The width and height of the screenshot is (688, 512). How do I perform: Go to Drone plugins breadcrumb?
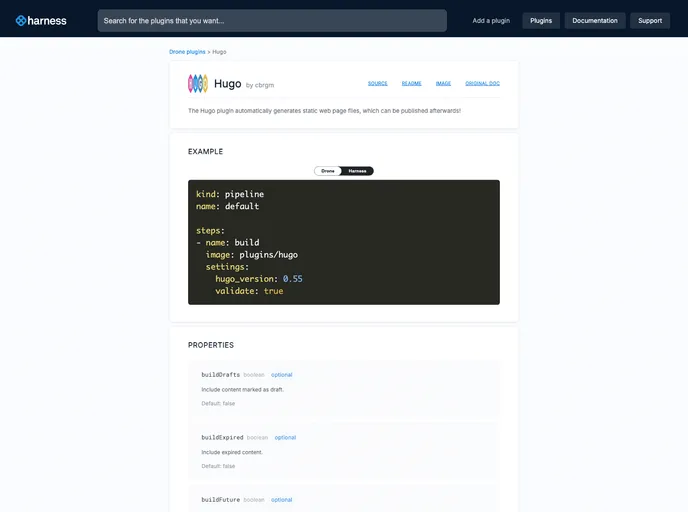tap(187, 52)
